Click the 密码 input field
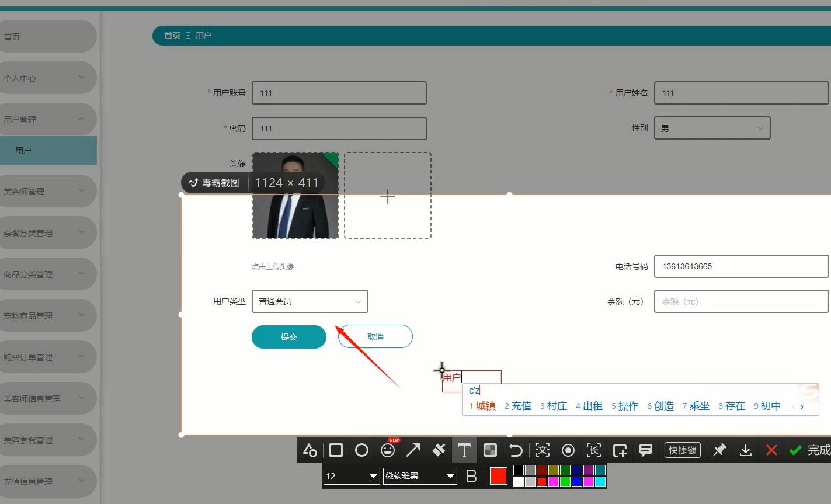This screenshot has height=504, width=831. click(339, 128)
